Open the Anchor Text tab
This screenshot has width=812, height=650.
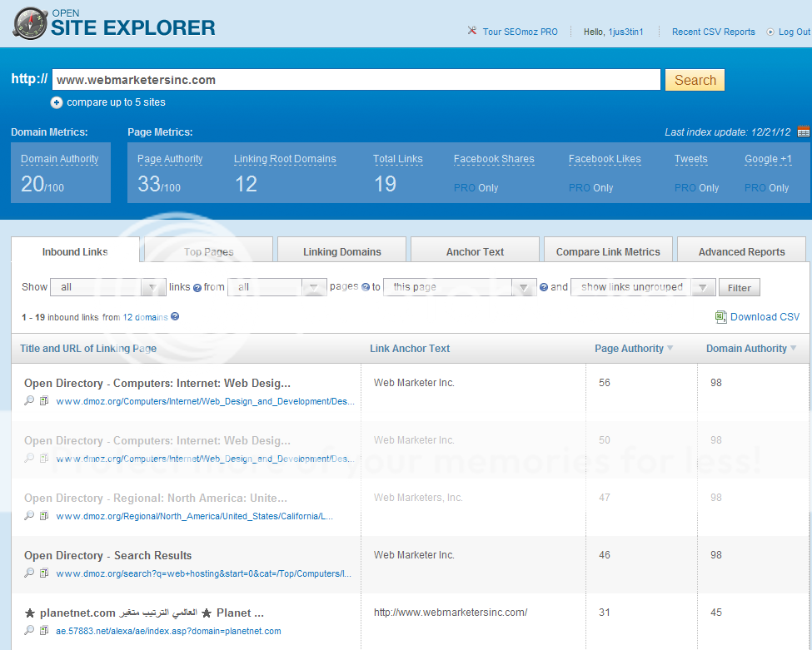(475, 251)
